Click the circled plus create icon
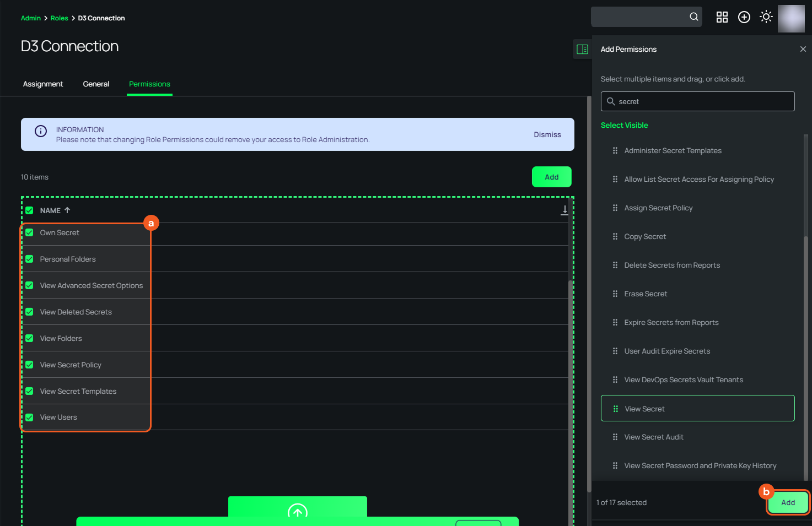Viewport: 812px width, 526px height. (744, 17)
